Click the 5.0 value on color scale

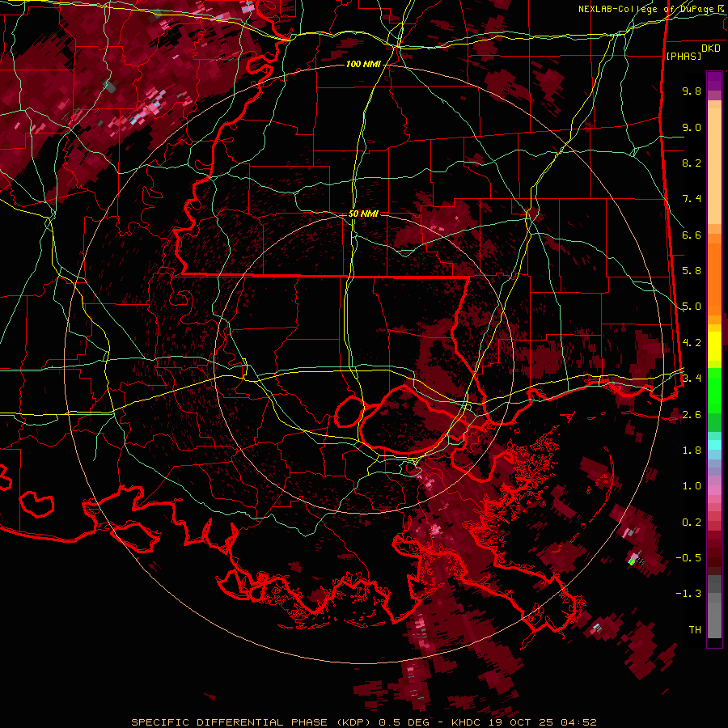[x=692, y=307]
